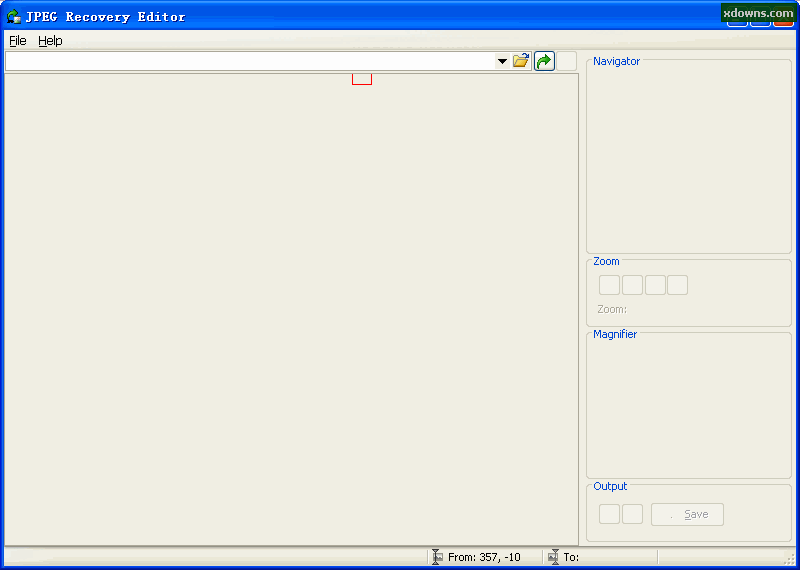Click inside the file path input field
The height and width of the screenshot is (570, 800).
point(250,61)
